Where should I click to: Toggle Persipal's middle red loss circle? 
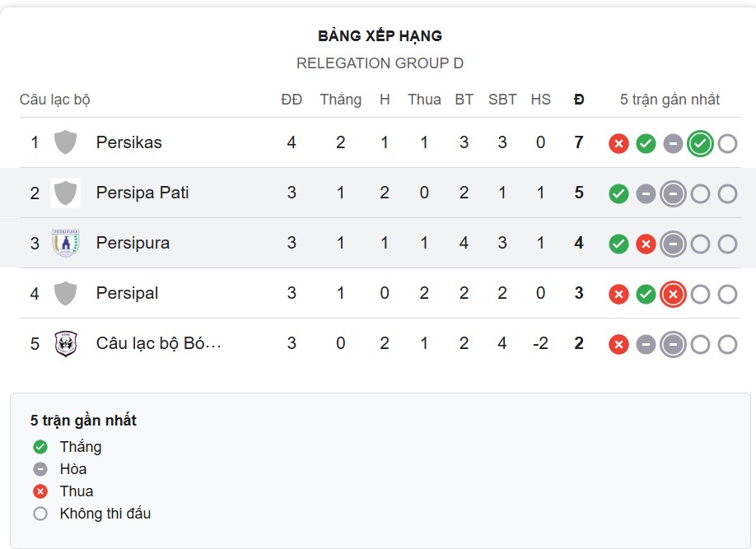tap(673, 293)
